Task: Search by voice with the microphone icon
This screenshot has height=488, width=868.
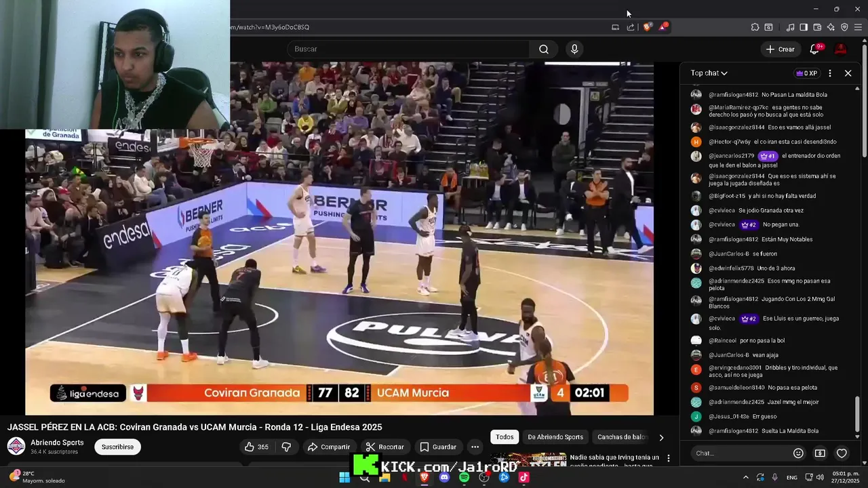Action: 574,49
